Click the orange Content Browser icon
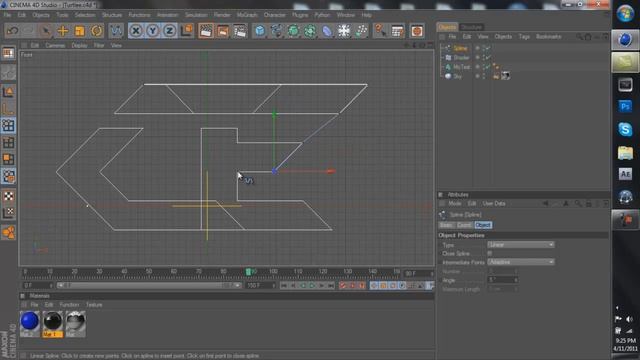Image resolution: width=640 pixels, height=360 pixels. click(x=417, y=31)
